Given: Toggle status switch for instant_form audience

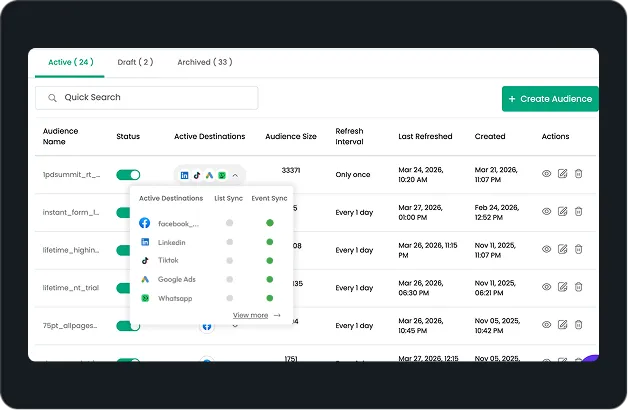Looking at the screenshot, I should pos(123,213).
